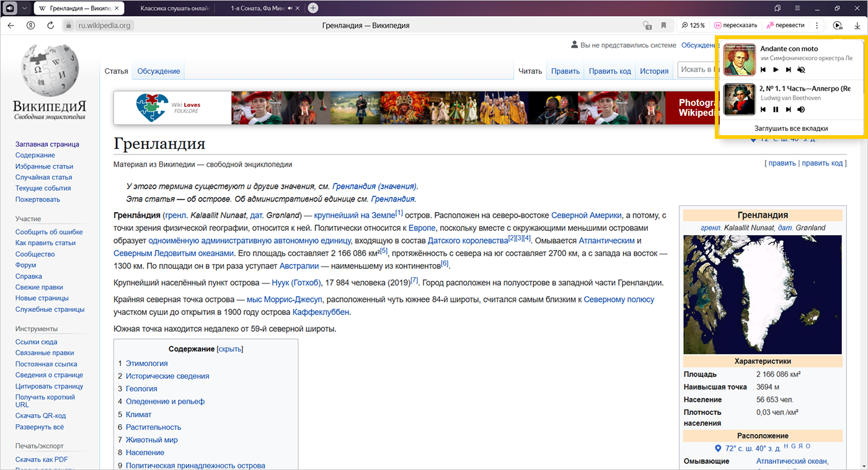This screenshot has width=868, height=470.
Task: Collapse the table of contents via 'скрыть'
Action: tap(230, 349)
